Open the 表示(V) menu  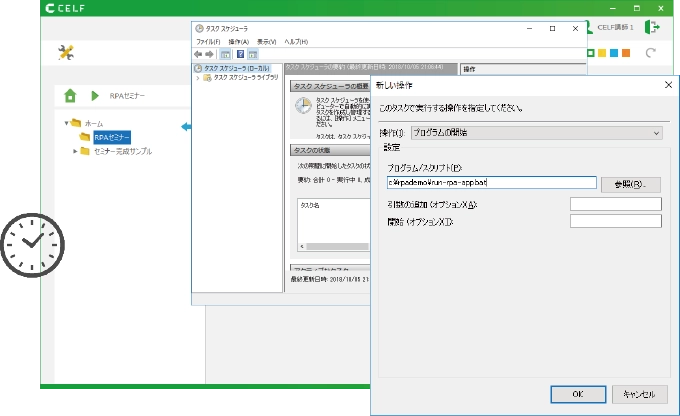click(266, 42)
